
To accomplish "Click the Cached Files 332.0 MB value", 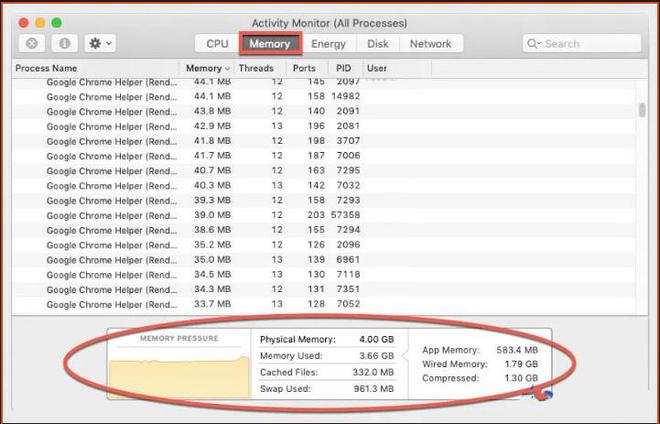I will (373, 372).
